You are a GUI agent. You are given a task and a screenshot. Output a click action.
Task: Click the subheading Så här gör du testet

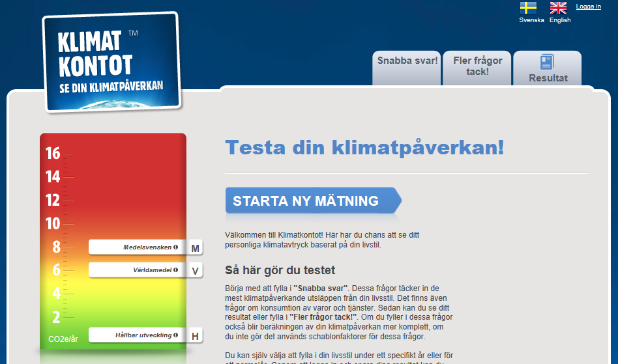[280, 270]
